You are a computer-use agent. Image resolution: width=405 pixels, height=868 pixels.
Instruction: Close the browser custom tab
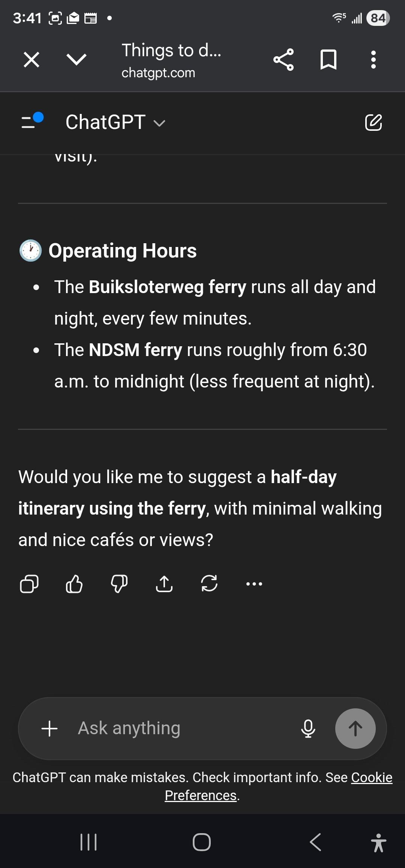click(x=31, y=60)
